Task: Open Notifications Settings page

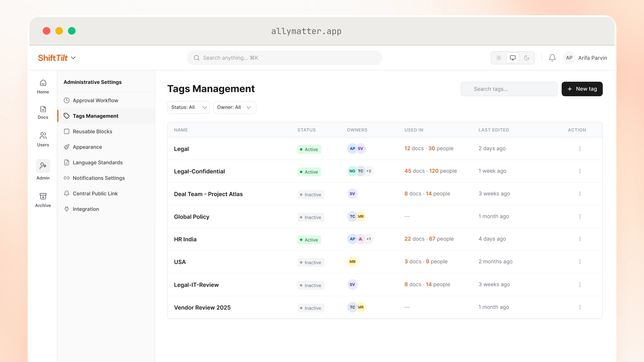Action: [106, 178]
